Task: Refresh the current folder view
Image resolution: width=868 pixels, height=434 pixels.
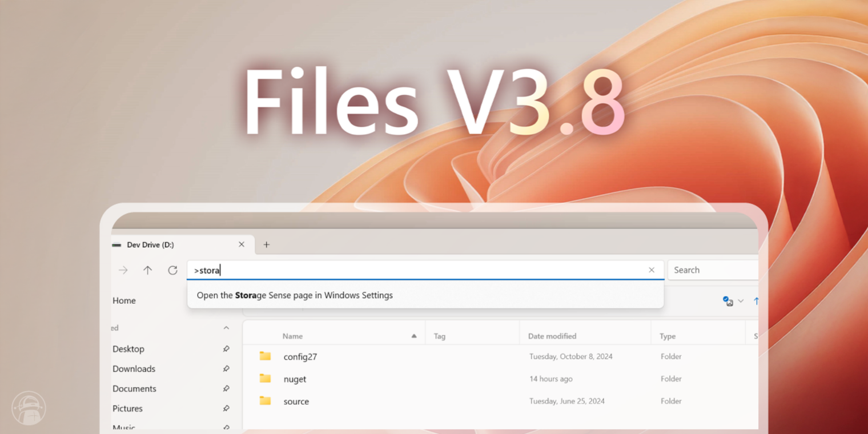Action: pos(172,270)
